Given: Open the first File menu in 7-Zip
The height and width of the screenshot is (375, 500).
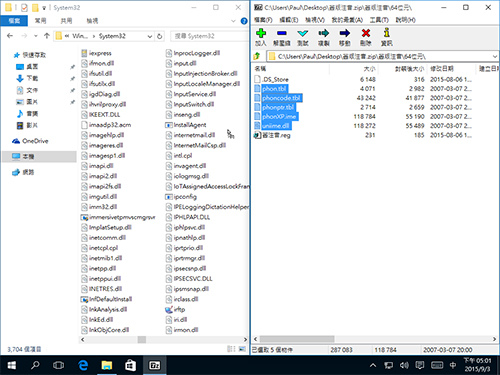Looking at the screenshot, I should tap(263, 20).
